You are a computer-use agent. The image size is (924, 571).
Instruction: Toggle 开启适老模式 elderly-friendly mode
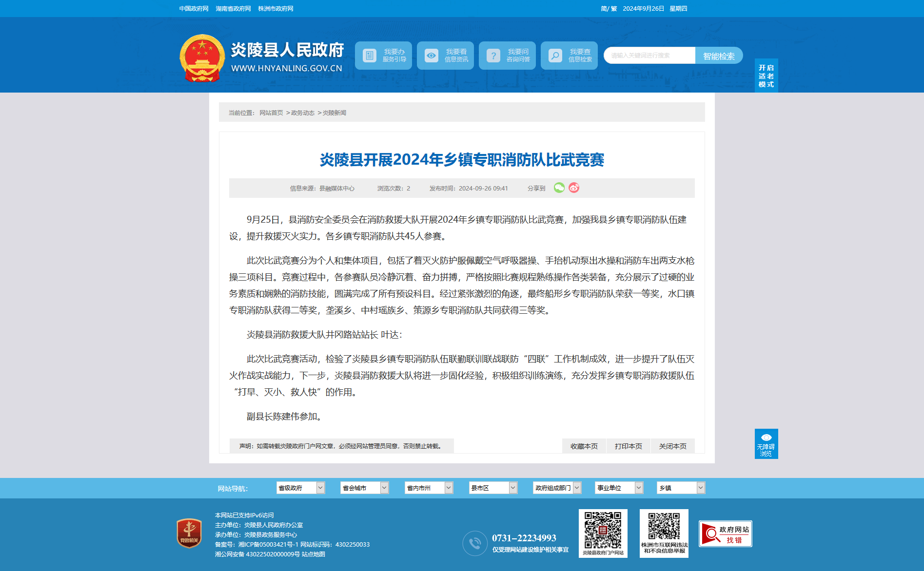click(x=766, y=76)
